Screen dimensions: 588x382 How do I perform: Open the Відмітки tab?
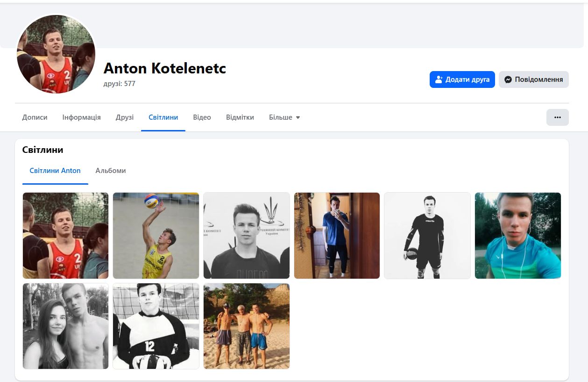240,117
